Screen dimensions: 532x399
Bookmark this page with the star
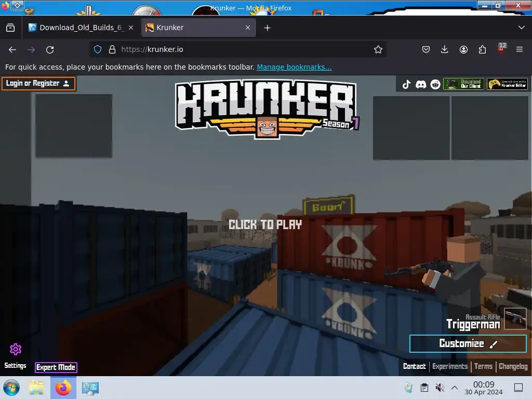tap(378, 49)
